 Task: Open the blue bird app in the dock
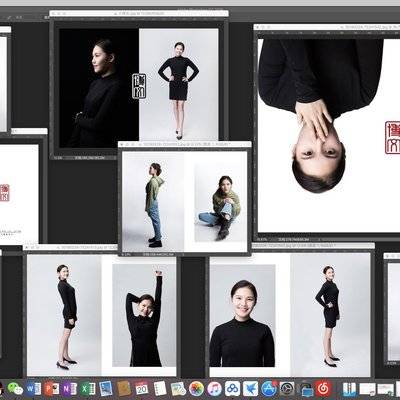pos(250,389)
